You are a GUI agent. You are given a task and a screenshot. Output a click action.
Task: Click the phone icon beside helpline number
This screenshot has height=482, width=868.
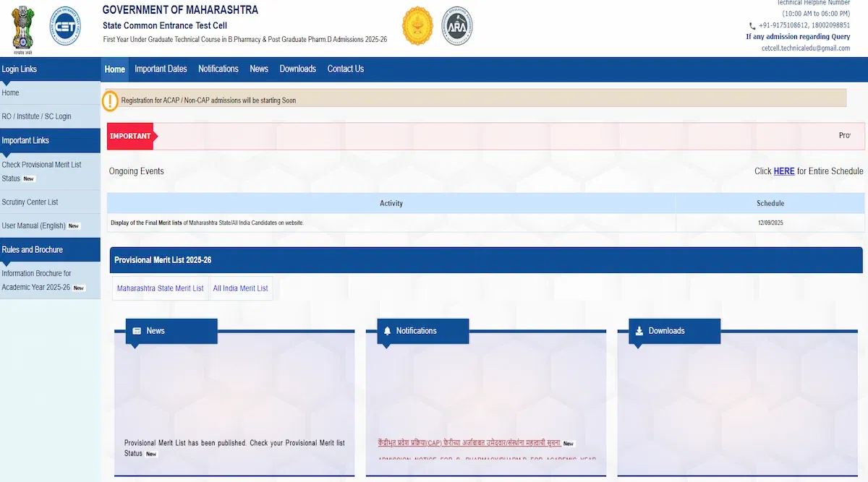click(753, 25)
